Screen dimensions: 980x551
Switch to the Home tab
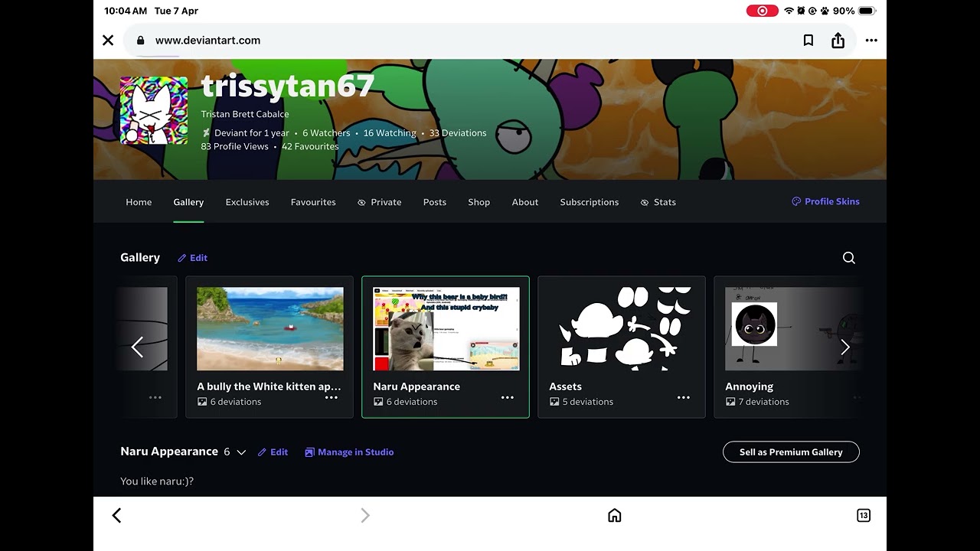(x=139, y=202)
